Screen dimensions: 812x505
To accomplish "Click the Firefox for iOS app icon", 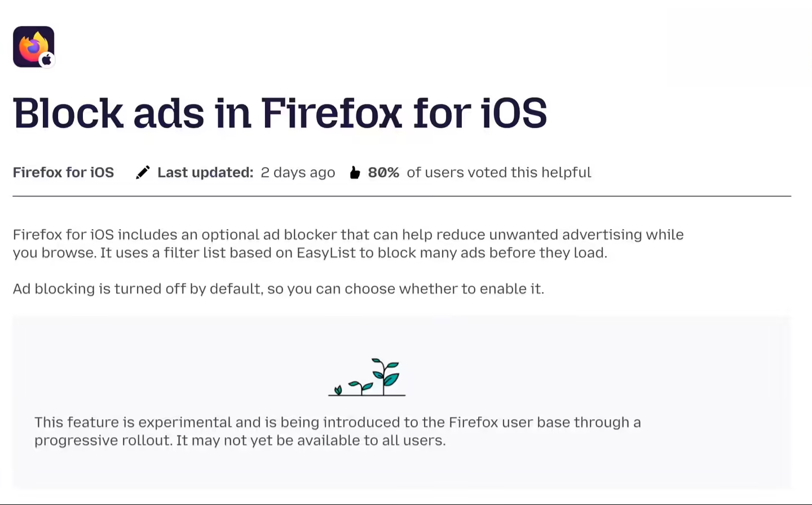I will pyautogui.click(x=34, y=47).
